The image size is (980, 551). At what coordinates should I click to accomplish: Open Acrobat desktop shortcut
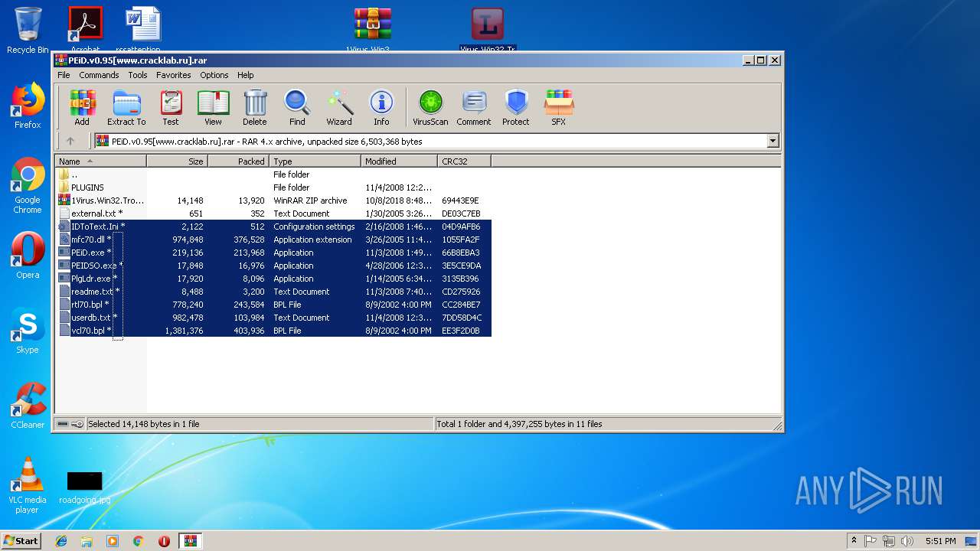(x=85, y=29)
